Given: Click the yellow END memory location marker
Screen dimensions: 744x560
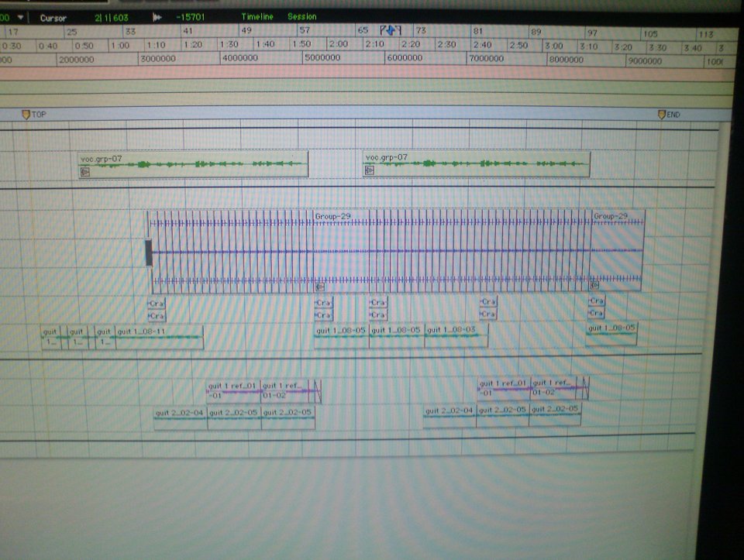Looking at the screenshot, I should (662, 115).
